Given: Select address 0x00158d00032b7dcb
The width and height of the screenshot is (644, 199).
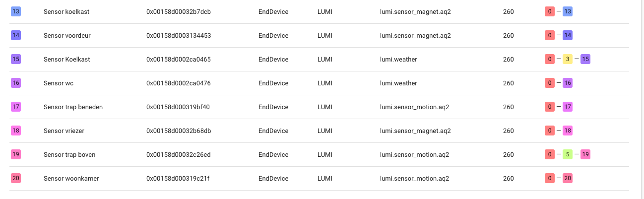Looking at the screenshot, I should (x=179, y=11).
